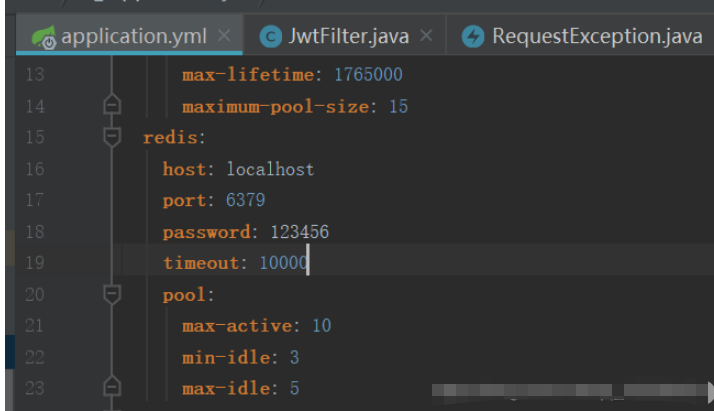The width and height of the screenshot is (714, 411).
Task: Collapse the redis block fold marker
Action: coord(112,137)
